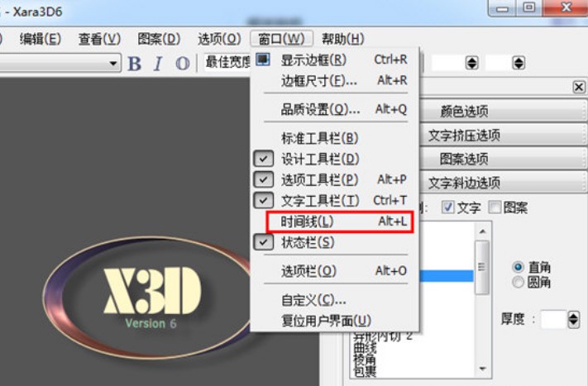
Task: Adjust the 厚度 spinner arrows
Action: [573, 319]
